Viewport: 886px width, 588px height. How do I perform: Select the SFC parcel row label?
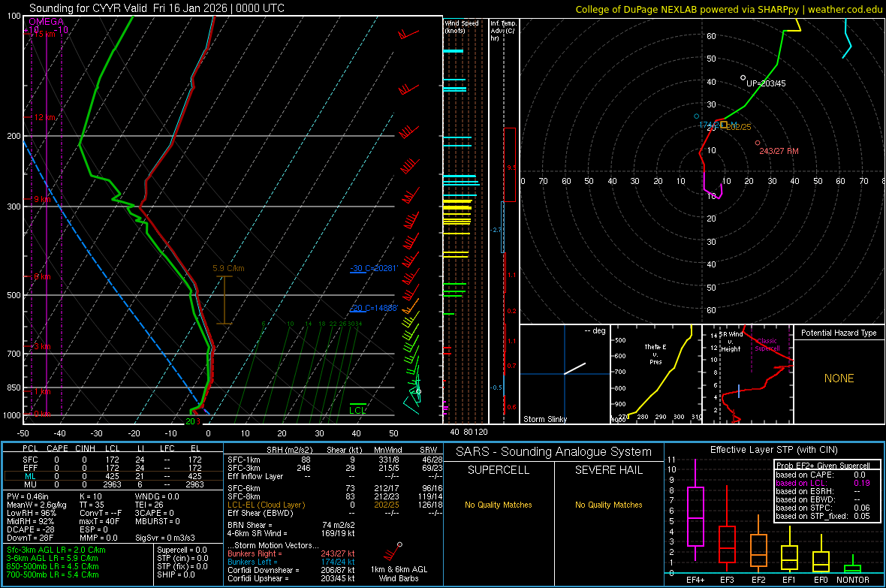[x=30, y=460]
